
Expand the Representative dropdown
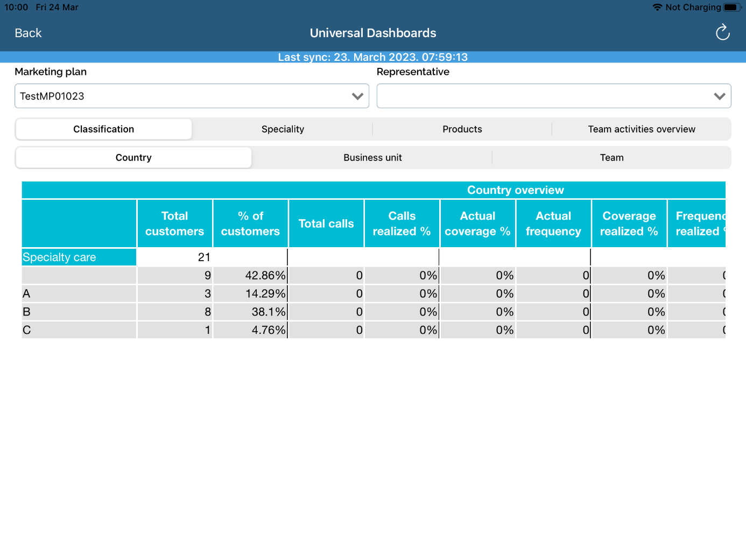(553, 96)
